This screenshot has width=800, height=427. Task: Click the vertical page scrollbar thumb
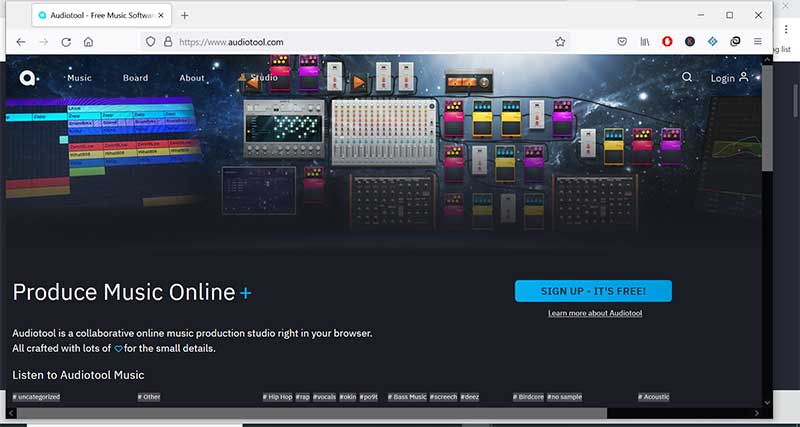767,117
